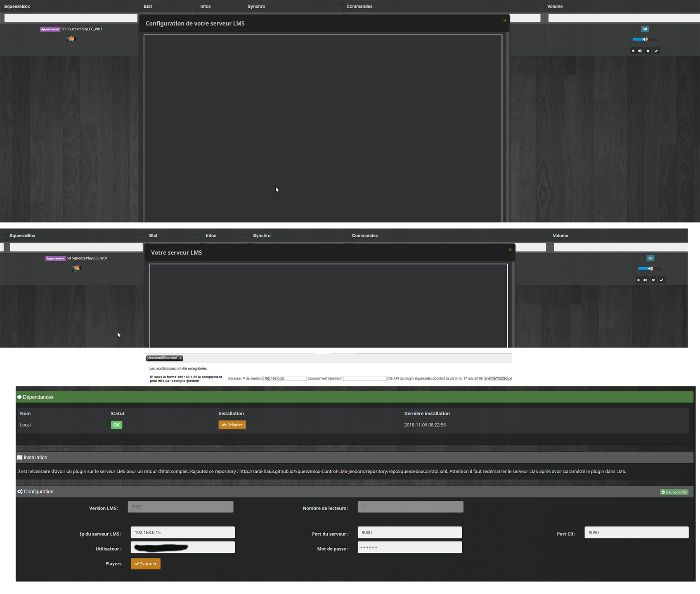Click volume-down icon beside 'Votre serveur LMS' dialog
This screenshot has height=594, width=700.
pos(639,280)
